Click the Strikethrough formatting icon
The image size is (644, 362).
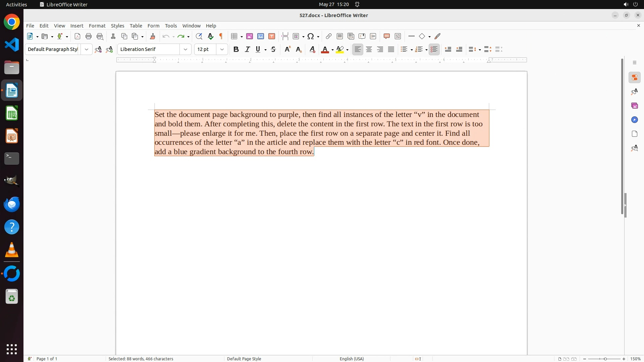273,49
